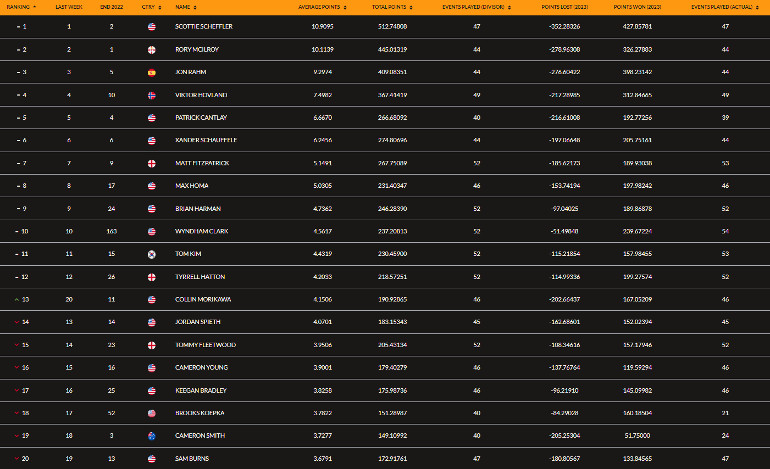This screenshot has height=469, width=770.
Task: Open Cameron Young player name
Action: (x=201, y=367)
